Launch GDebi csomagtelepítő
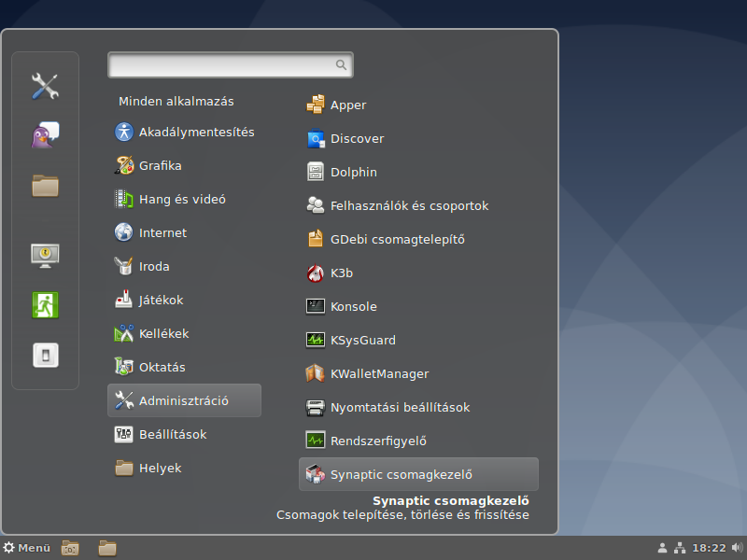Image resolution: width=747 pixels, height=560 pixels. pyautogui.click(x=418, y=240)
